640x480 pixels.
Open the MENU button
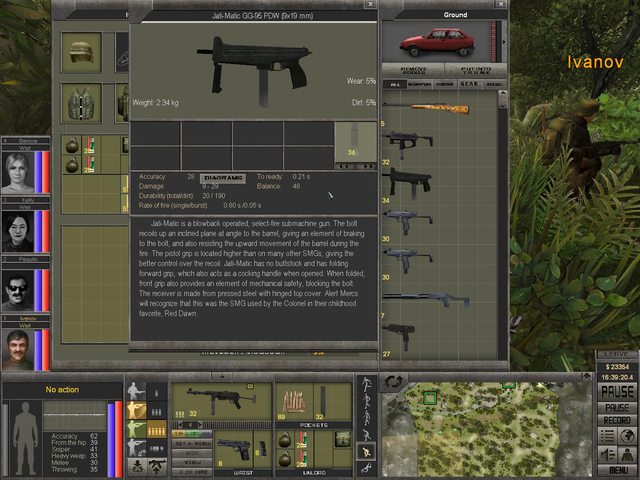[618, 470]
